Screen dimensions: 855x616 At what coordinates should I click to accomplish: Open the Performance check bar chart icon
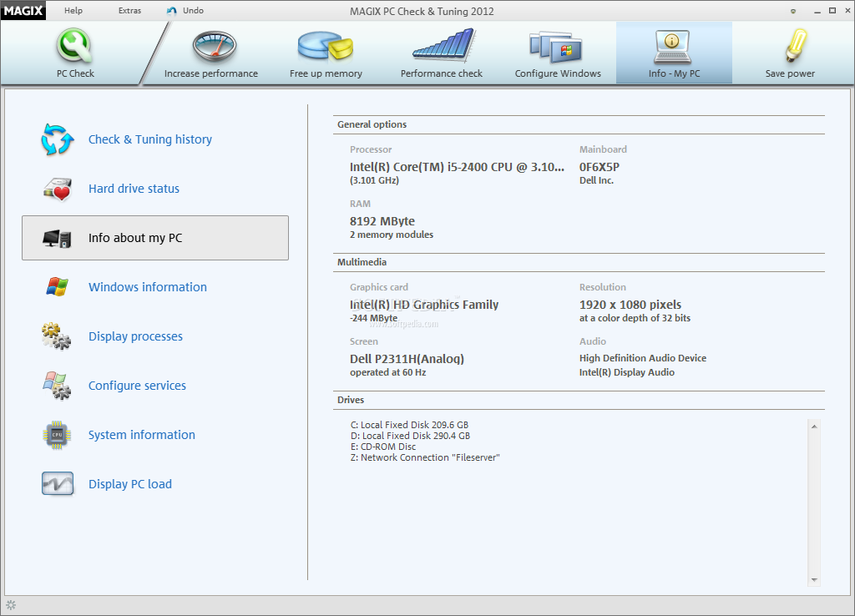[443, 45]
